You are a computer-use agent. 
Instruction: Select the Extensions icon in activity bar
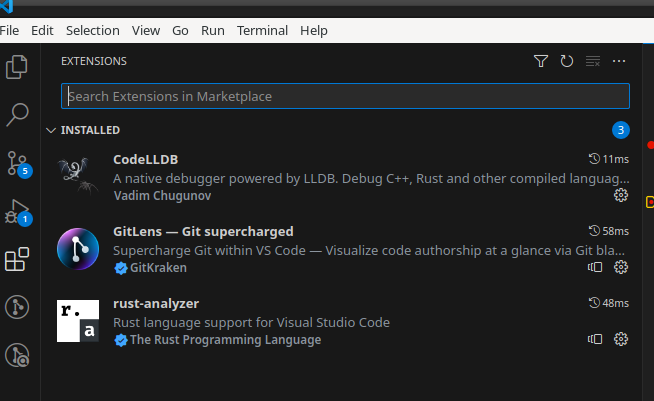click(x=17, y=260)
